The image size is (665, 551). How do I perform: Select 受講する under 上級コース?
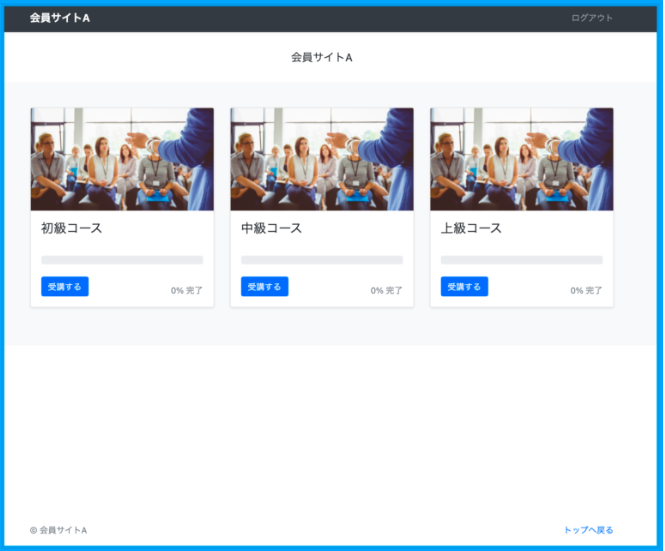click(x=464, y=287)
